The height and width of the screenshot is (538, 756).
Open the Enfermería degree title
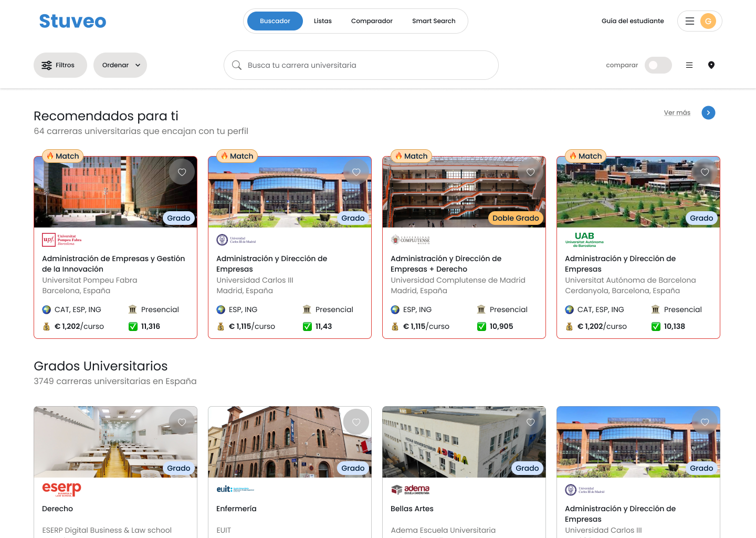point(236,509)
